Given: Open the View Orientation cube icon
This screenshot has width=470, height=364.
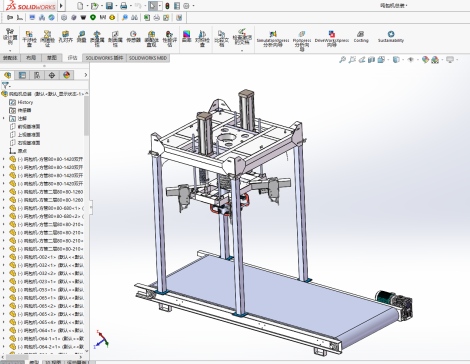Looking at the screenshot, I should [x=381, y=60].
